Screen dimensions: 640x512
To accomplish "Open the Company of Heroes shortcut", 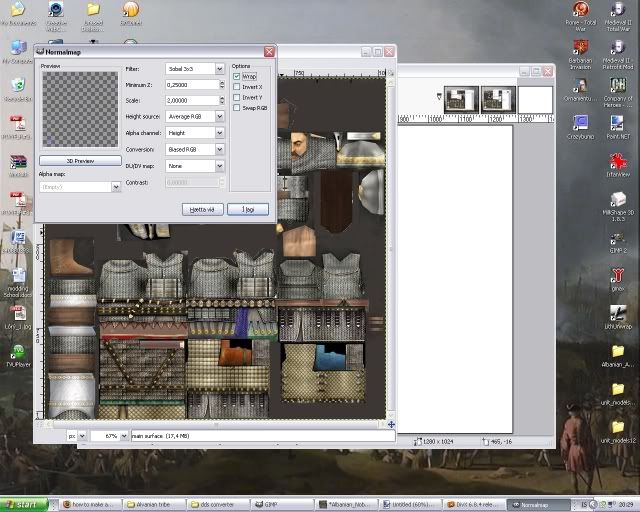I will pos(619,85).
